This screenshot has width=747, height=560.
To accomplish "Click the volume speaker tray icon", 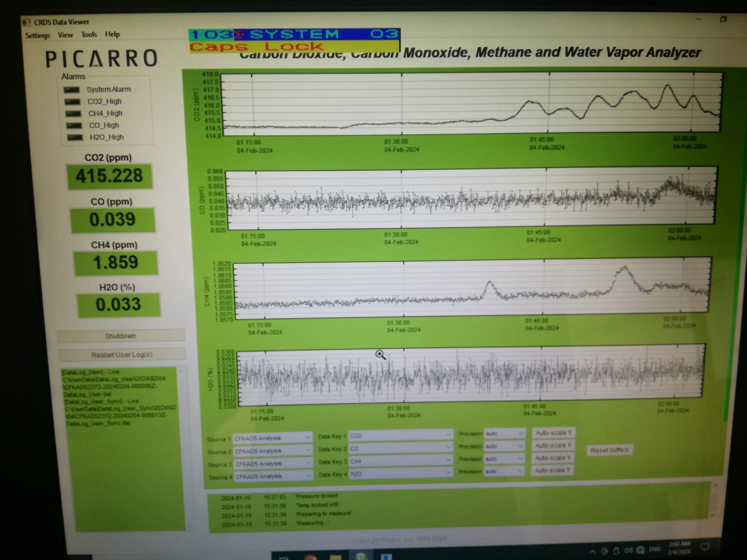I will pos(628,550).
